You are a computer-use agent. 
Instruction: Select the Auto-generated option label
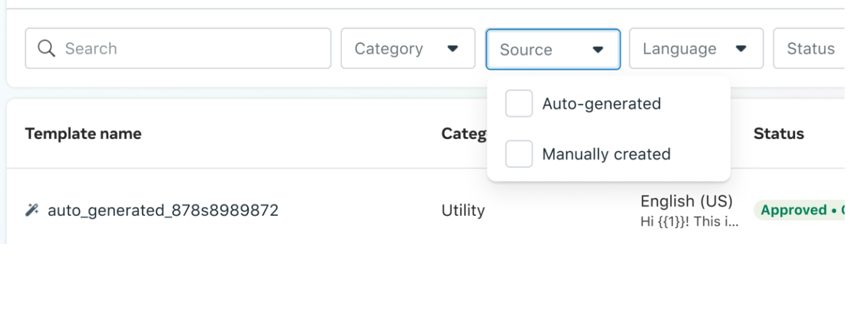tap(602, 103)
